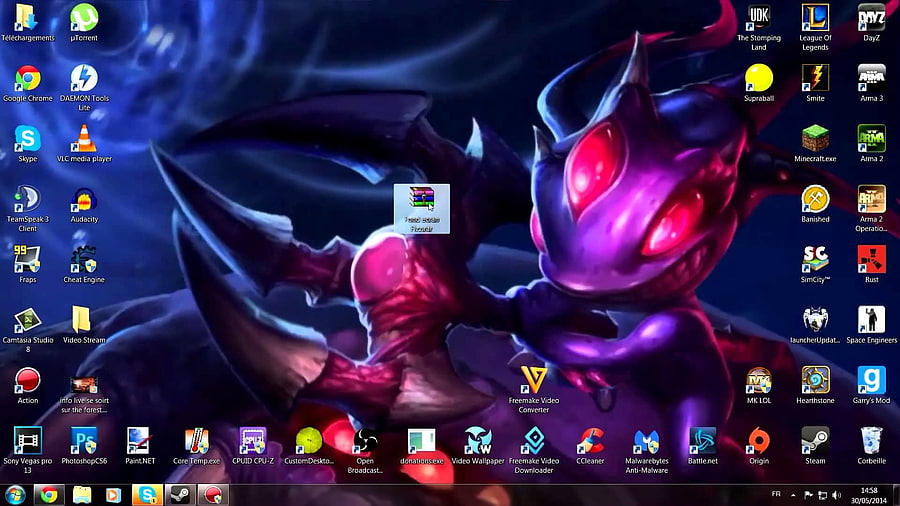
Task: Select the µTorrent desktop icon
Action: pyautogui.click(x=84, y=23)
